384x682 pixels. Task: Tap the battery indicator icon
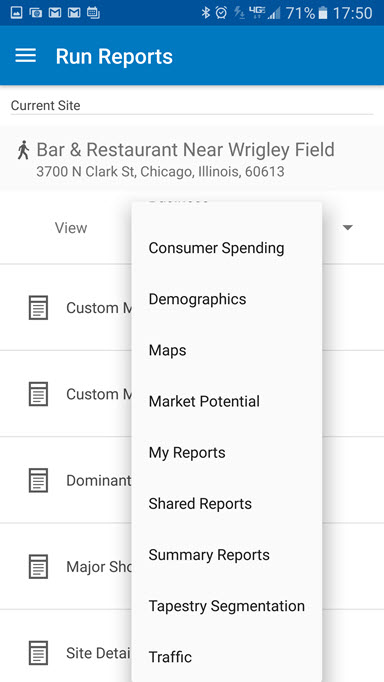coord(323,13)
